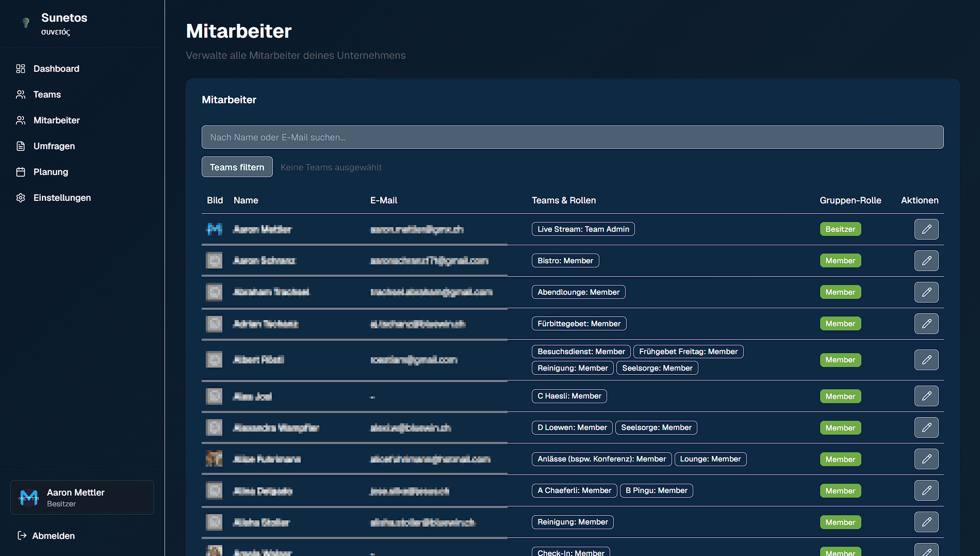This screenshot has width=980, height=556.
Task: Edit the C Haesli member employee
Action: (926, 396)
